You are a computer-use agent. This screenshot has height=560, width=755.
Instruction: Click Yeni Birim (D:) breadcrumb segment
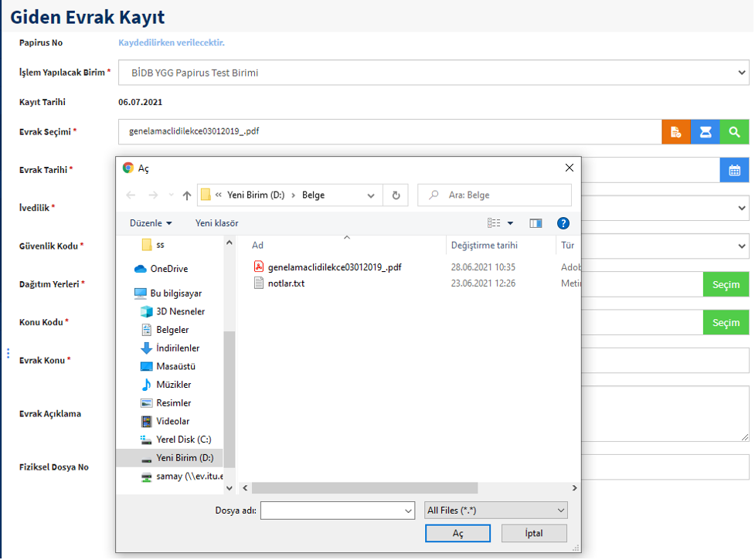(256, 195)
